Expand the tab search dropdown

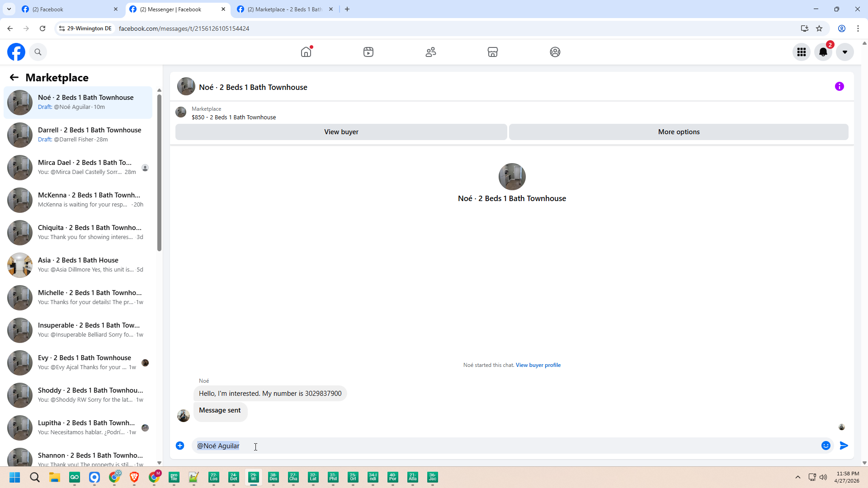(x=9, y=9)
